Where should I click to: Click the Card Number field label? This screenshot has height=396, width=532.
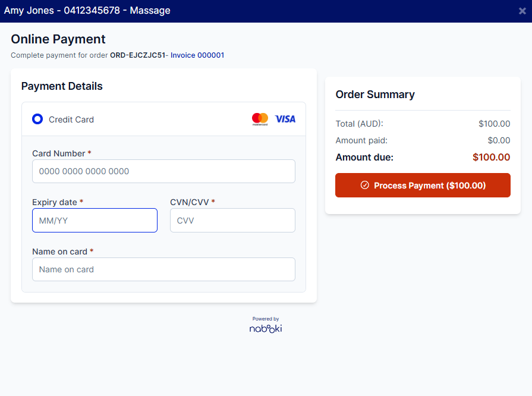(x=59, y=153)
